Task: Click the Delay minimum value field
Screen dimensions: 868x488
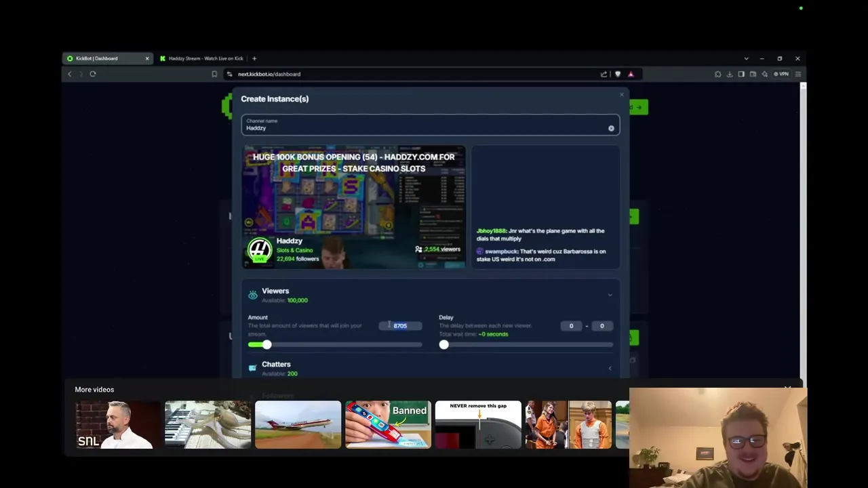Action: (x=571, y=326)
